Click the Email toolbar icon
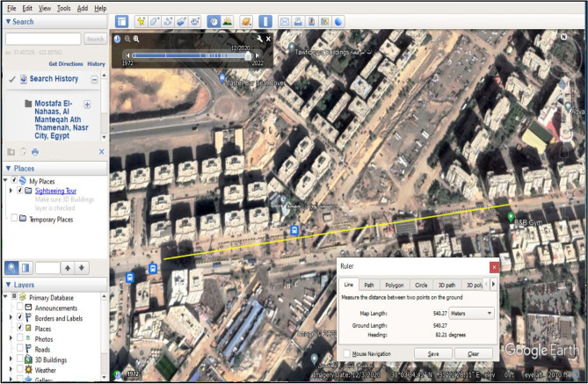This screenshot has width=588, height=384. coord(286,20)
